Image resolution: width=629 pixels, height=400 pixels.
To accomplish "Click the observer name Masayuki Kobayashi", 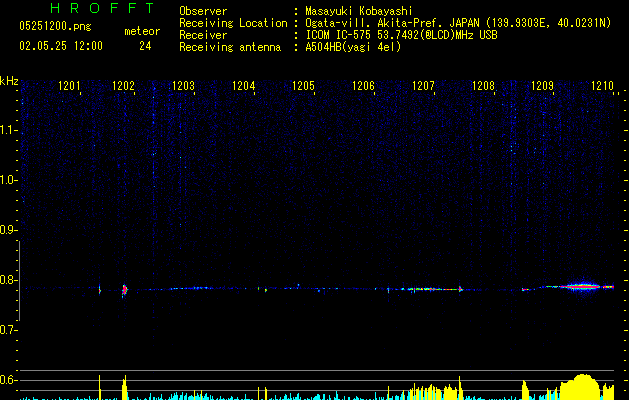I will [x=359, y=11].
